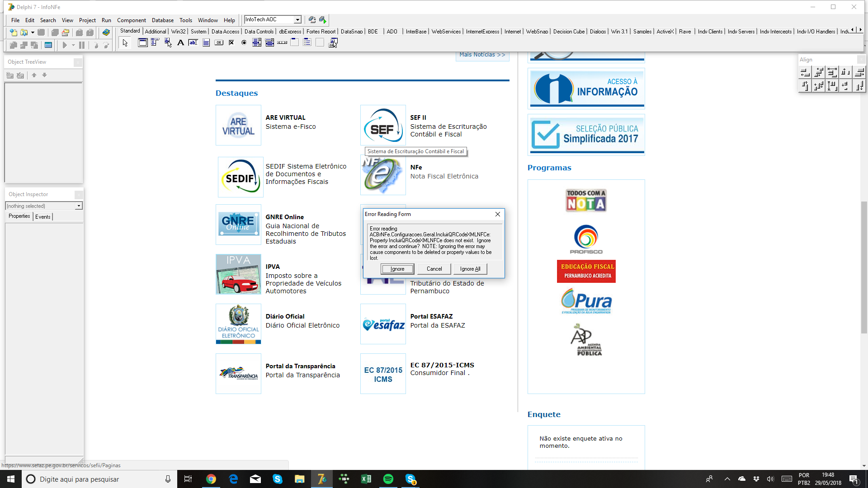Pick the Panel component icon

[x=320, y=43]
